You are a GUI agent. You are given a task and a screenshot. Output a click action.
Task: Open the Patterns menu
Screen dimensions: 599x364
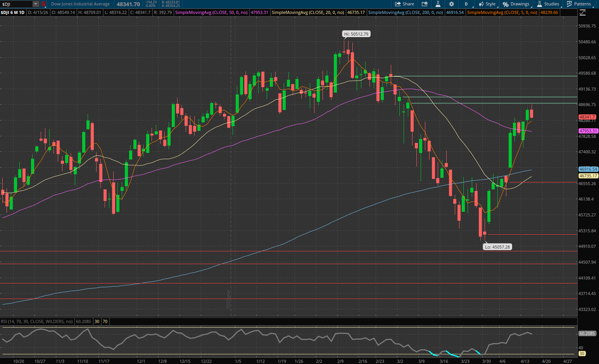coord(579,4)
